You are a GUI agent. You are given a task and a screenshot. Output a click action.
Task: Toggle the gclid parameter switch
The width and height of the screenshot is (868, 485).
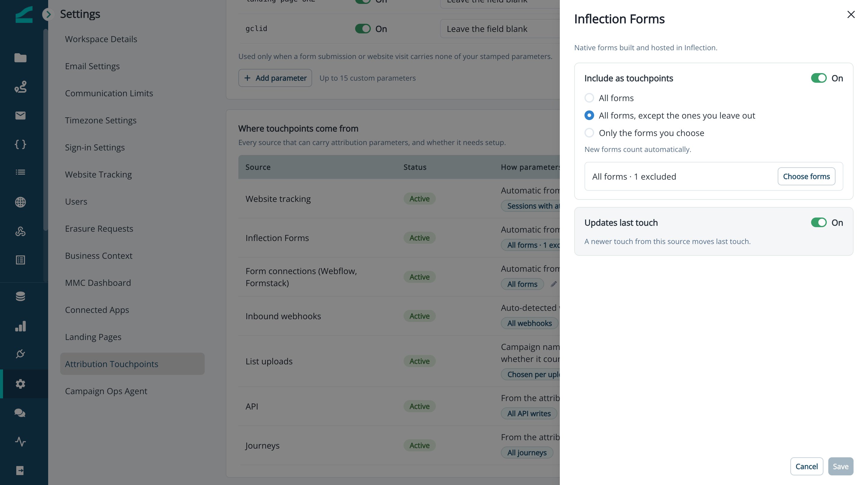363,29
